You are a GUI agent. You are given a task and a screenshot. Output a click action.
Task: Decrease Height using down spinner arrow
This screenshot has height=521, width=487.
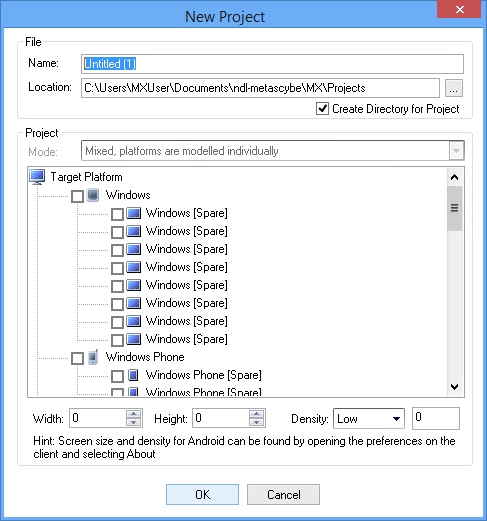click(x=256, y=422)
